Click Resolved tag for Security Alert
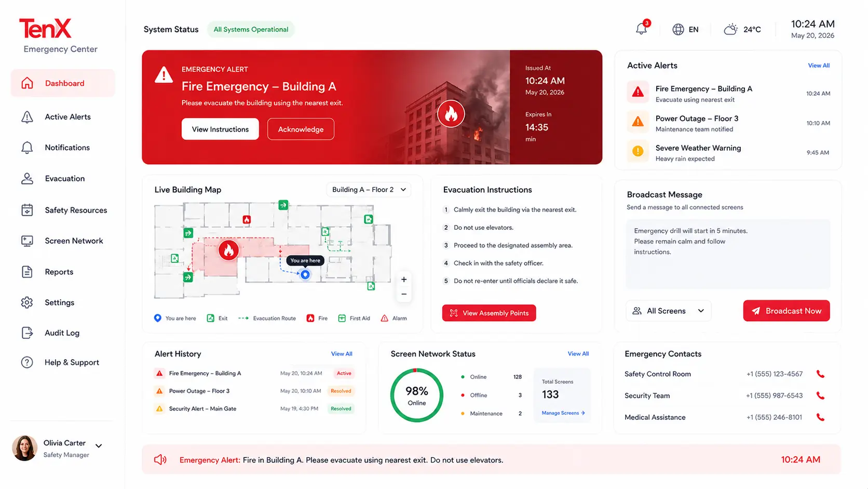This screenshot has width=868, height=489. [341, 408]
